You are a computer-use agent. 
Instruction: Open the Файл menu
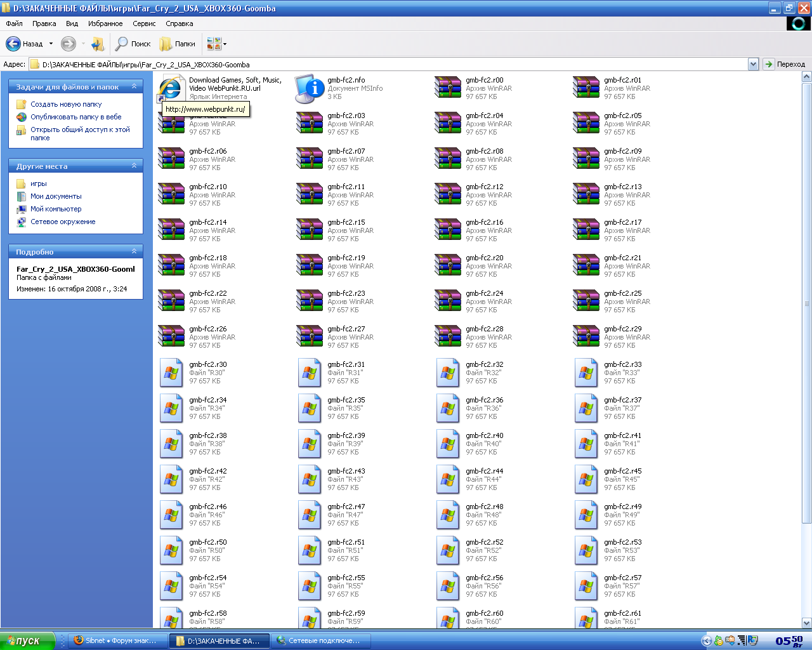(14, 23)
